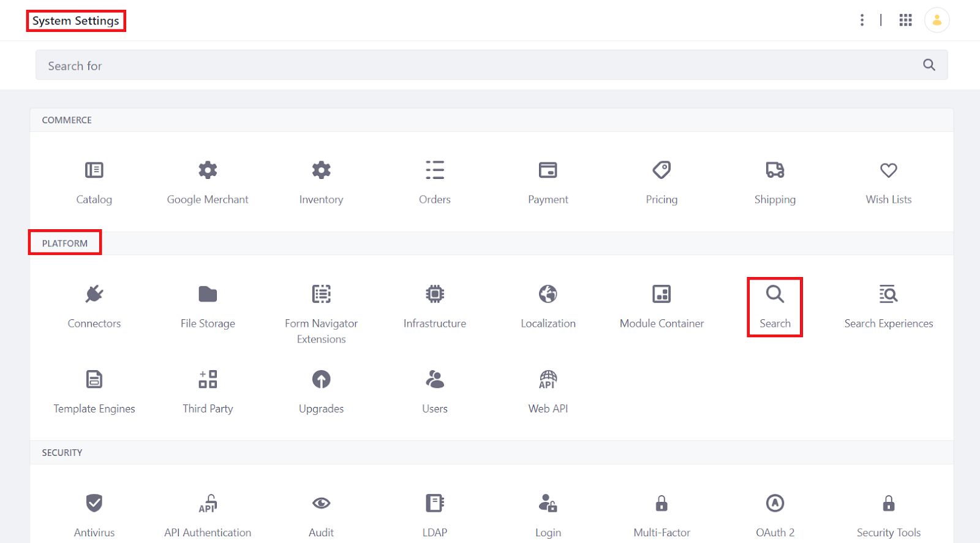
Task: Open the Module Container settings
Action: [x=661, y=307]
